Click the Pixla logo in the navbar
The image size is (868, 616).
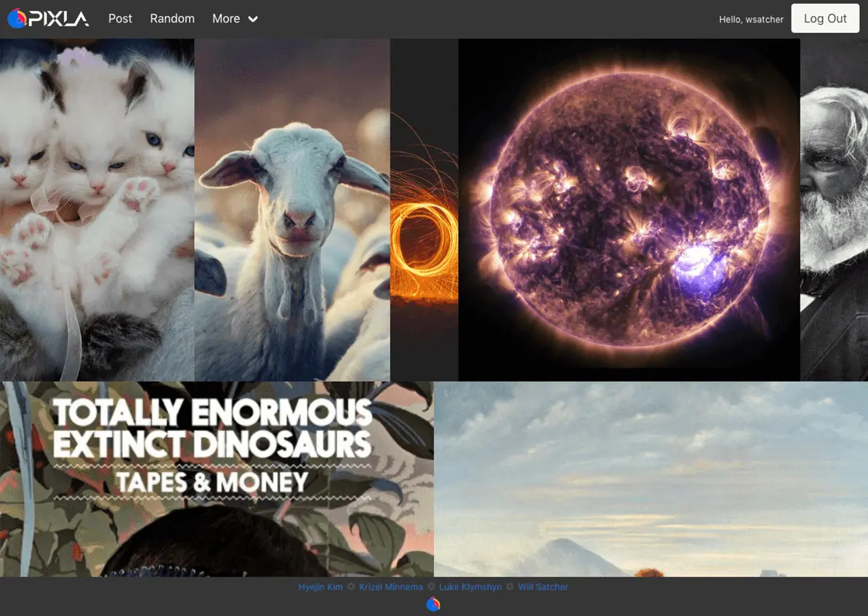point(48,18)
